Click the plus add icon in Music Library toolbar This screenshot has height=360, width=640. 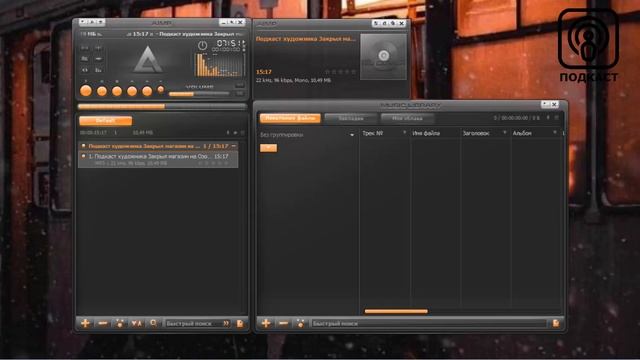click(266, 323)
